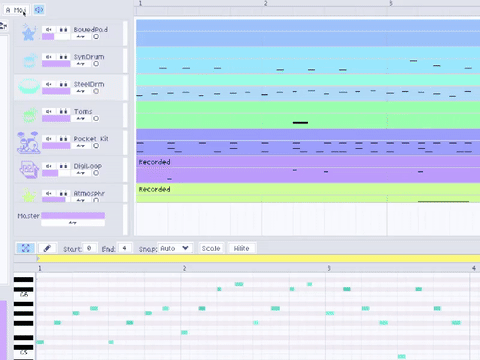Screen dimensions: 480x360
Task: Click the Start value field
Action: pyautogui.click(x=89, y=248)
